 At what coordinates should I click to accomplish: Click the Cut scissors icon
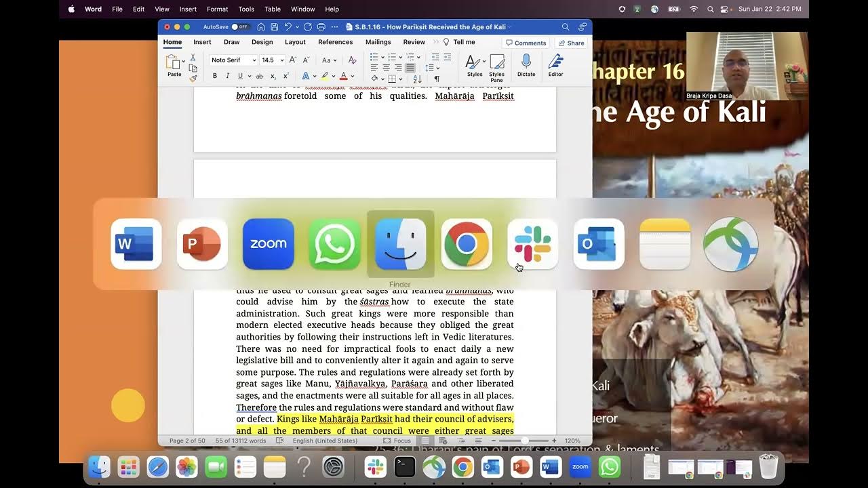coord(193,58)
